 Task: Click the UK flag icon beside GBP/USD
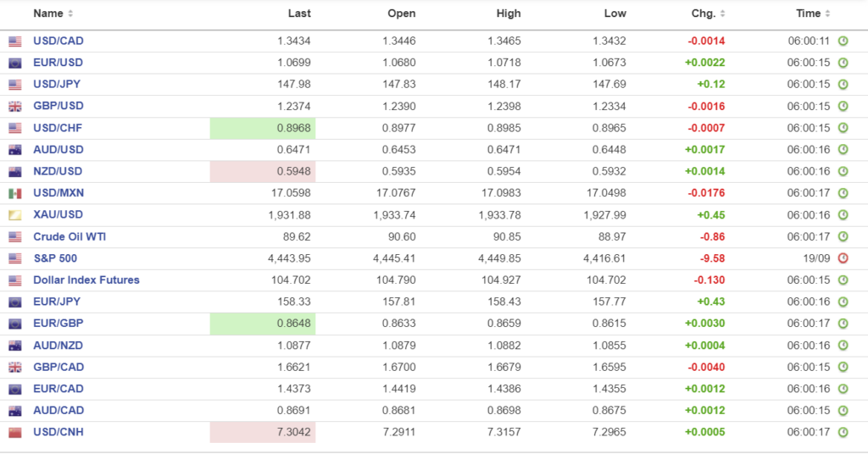(x=15, y=107)
